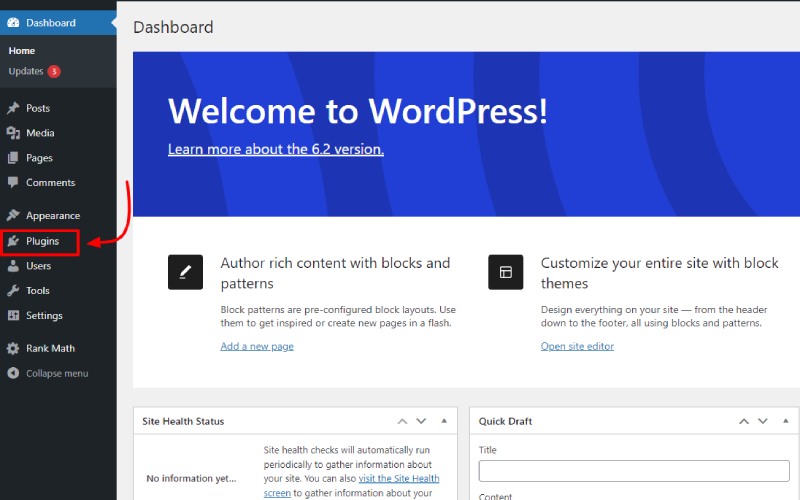Move Site Health Status panel down
The height and width of the screenshot is (500, 800).
pos(421,421)
